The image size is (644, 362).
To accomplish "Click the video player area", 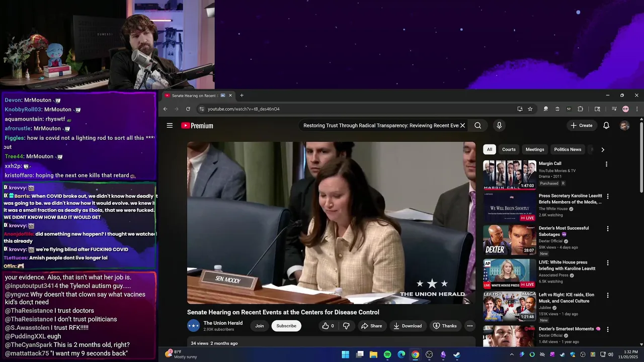I will tap(331, 223).
